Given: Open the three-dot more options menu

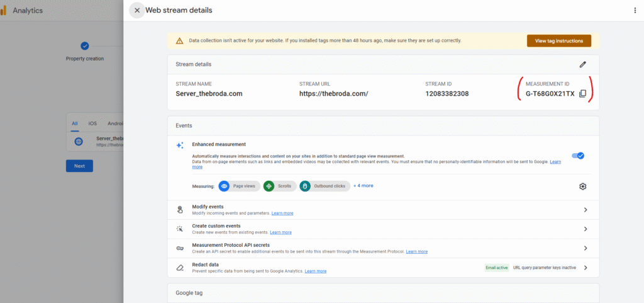Looking at the screenshot, I should coord(635,10).
